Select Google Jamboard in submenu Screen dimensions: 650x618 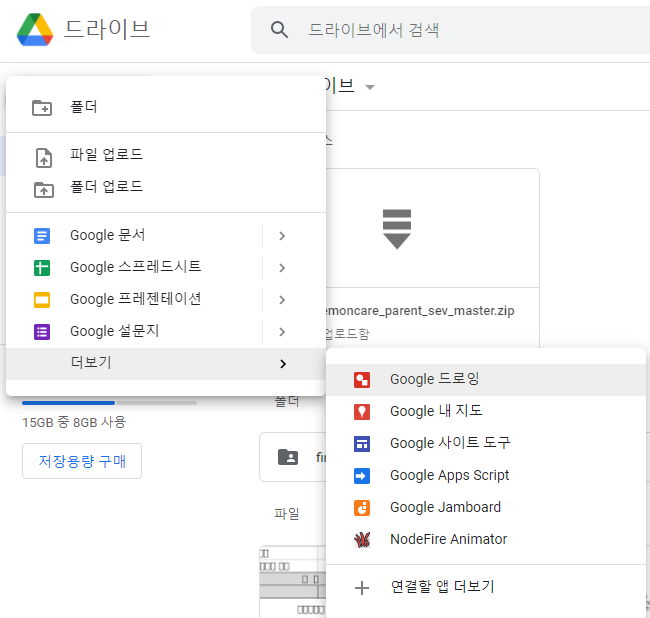click(x=486, y=508)
